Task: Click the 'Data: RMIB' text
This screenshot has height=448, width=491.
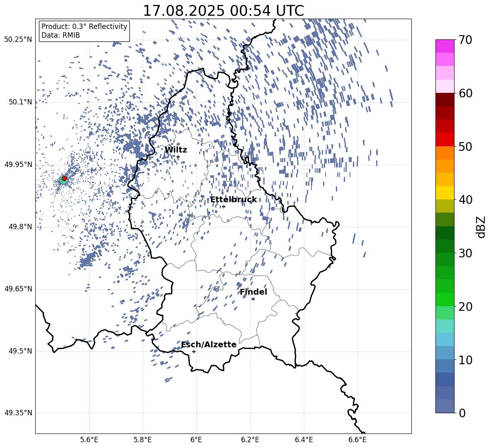Action: 61,35
